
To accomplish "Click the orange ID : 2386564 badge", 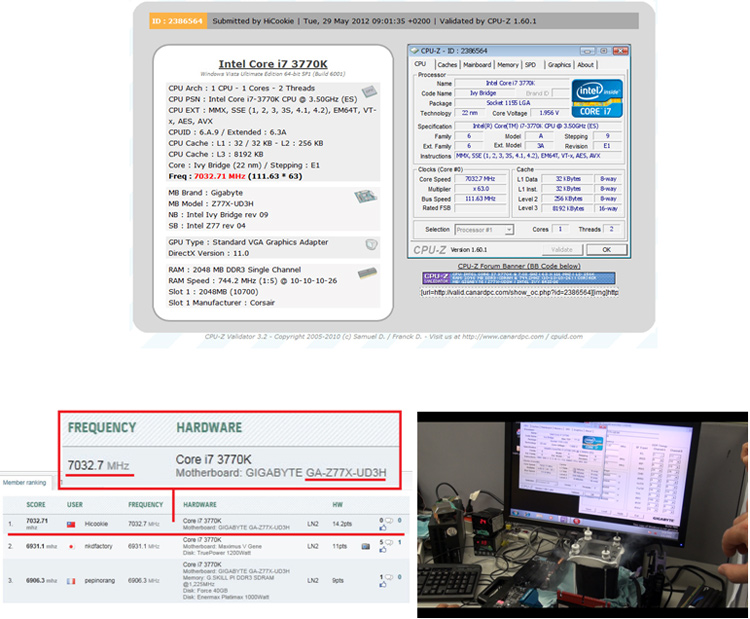I will coord(177,21).
